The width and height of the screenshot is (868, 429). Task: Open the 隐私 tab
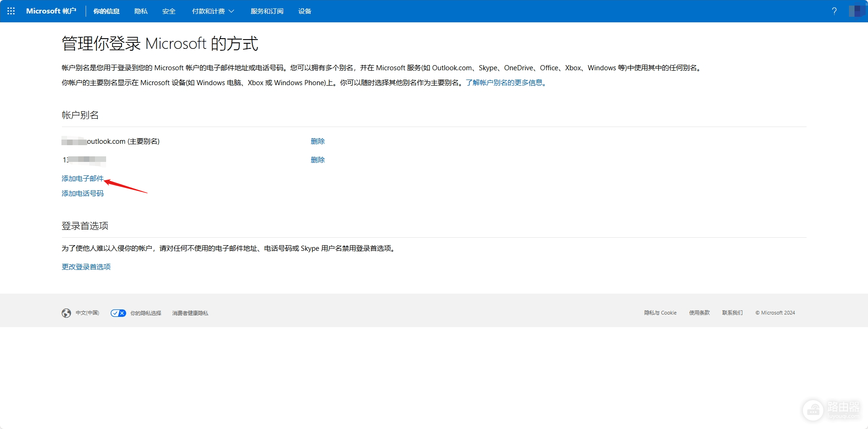(x=141, y=11)
